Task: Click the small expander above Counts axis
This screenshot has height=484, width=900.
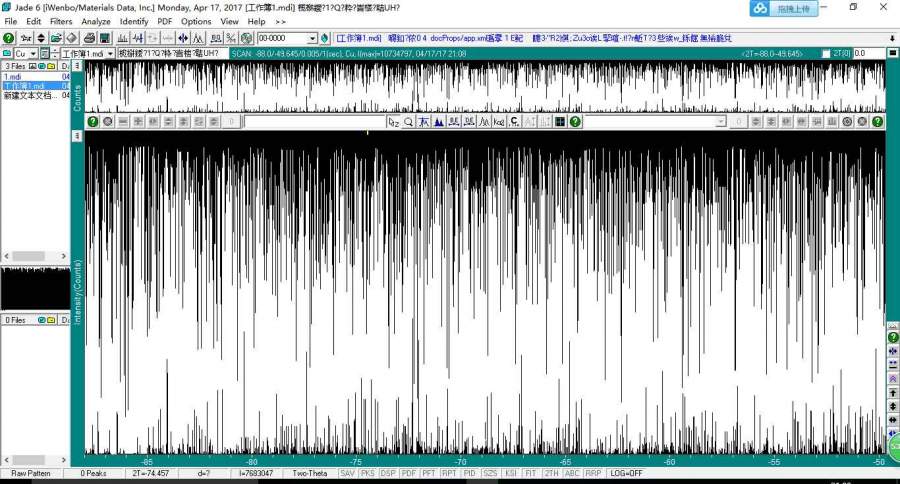Action: coord(77,66)
